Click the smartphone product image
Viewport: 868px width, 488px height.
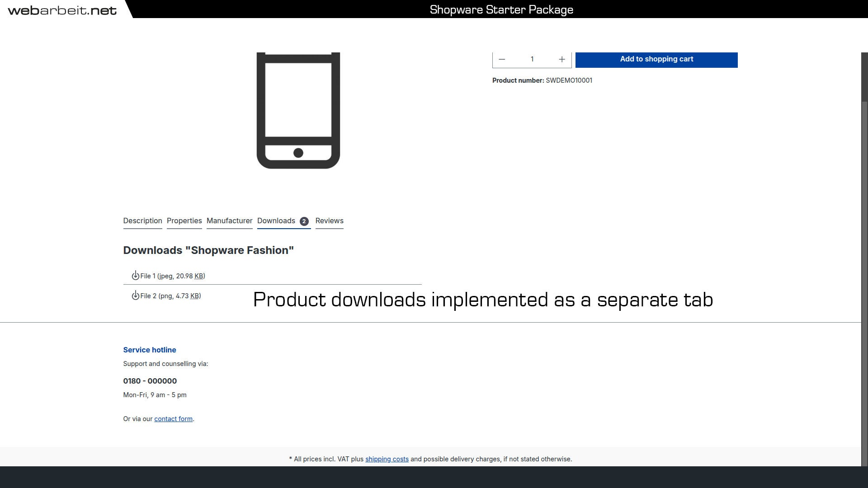pos(298,111)
